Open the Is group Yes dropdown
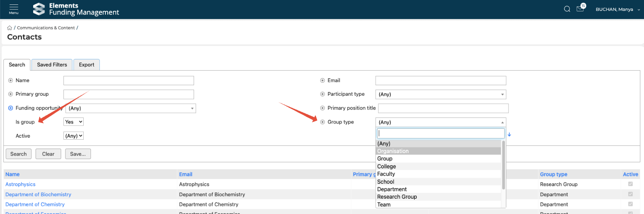 (74, 122)
